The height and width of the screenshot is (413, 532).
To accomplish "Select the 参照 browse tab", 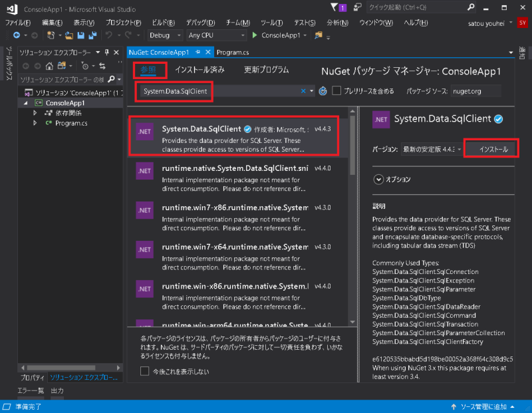I will click(148, 70).
